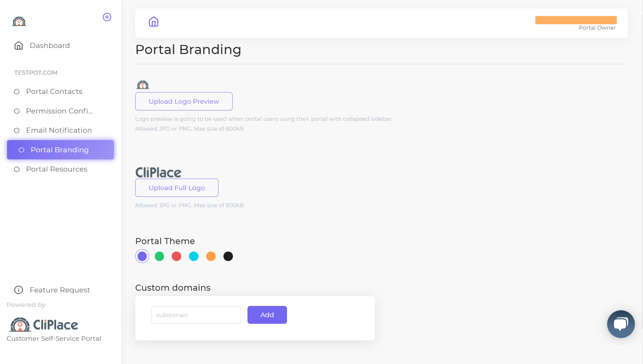This screenshot has height=364, width=643.
Task: Click Upload Logo Preview button
Action: tap(184, 101)
